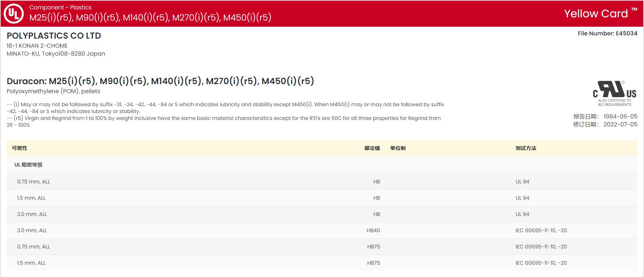The height and width of the screenshot is (277, 644).
Task: Click the Component - Plastics header label
Action: (60, 7)
